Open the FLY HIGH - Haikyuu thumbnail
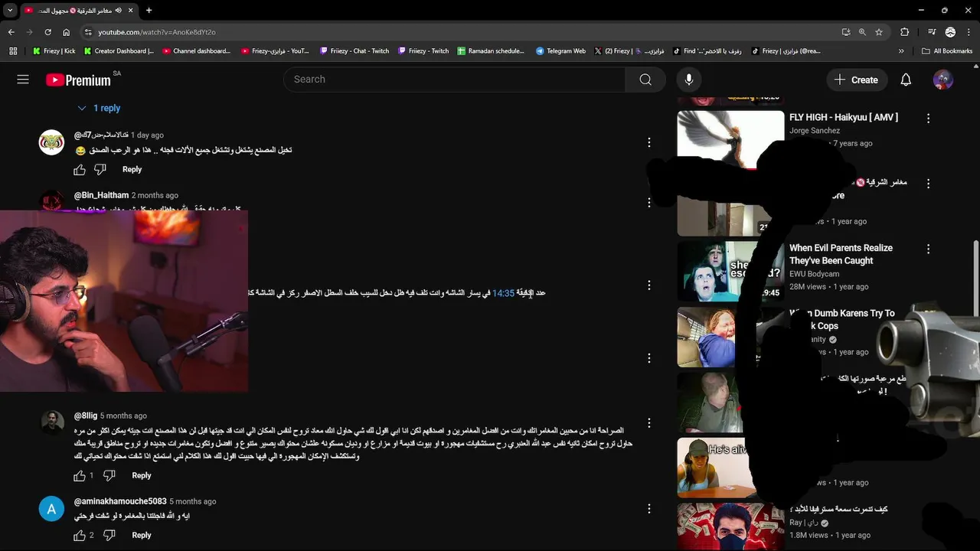Image resolution: width=980 pixels, height=551 pixels. [x=730, y=140]
